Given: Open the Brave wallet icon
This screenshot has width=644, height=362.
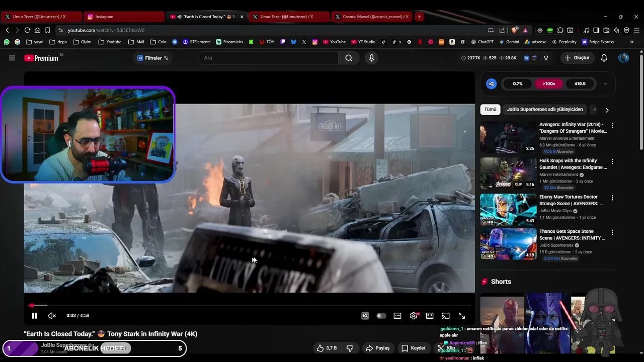Looking at the screenshot, I should click(x=606, y=30).
